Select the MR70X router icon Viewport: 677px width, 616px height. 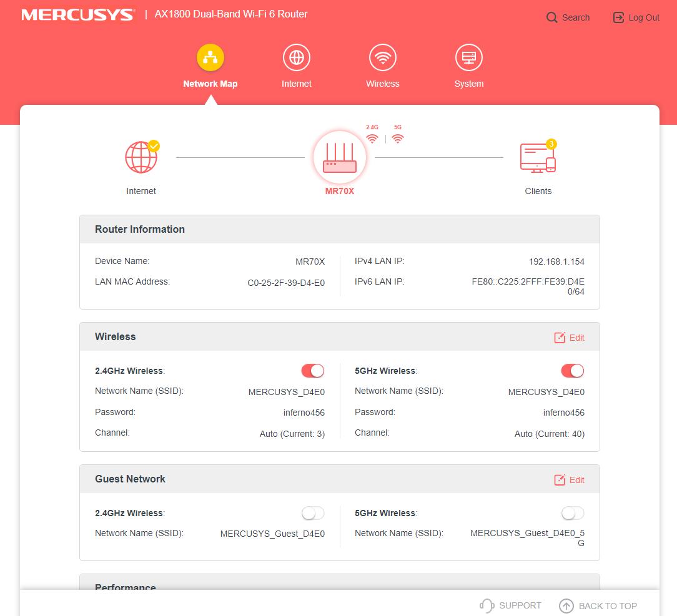[340, 157]
